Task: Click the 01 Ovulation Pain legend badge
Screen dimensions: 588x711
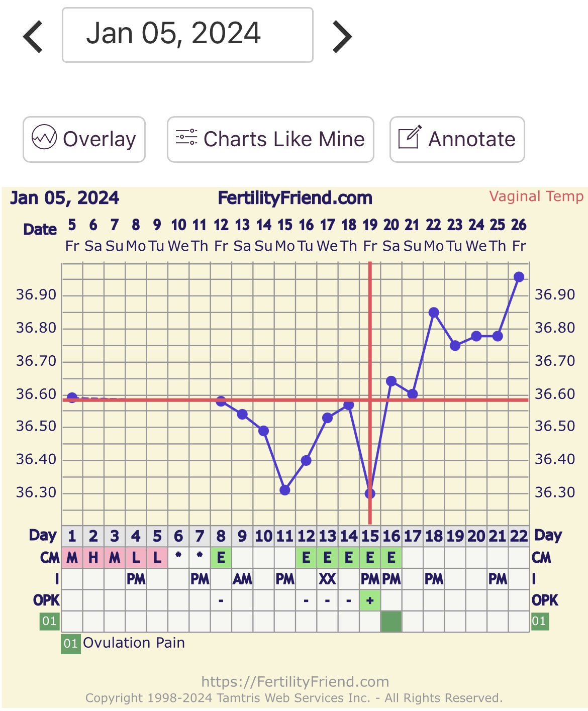Action: 70,643
